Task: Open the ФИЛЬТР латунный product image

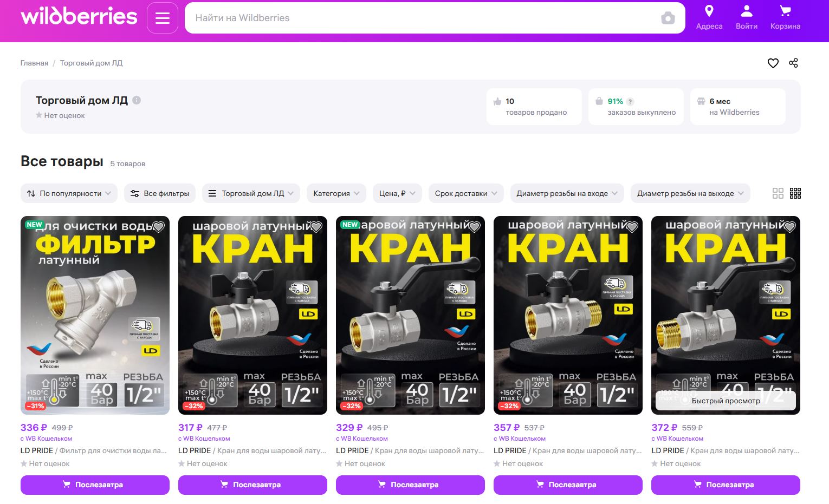Action: coord(95,315)
